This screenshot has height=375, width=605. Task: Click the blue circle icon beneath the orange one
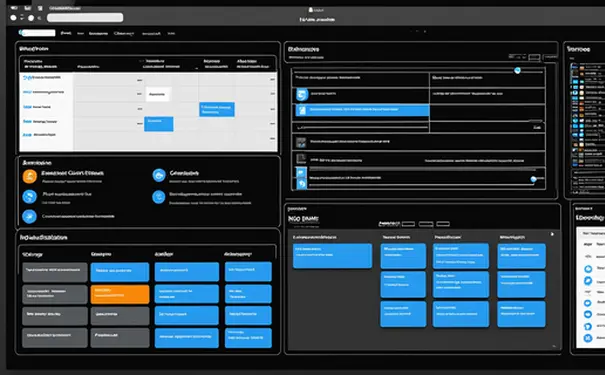[29, 197]
